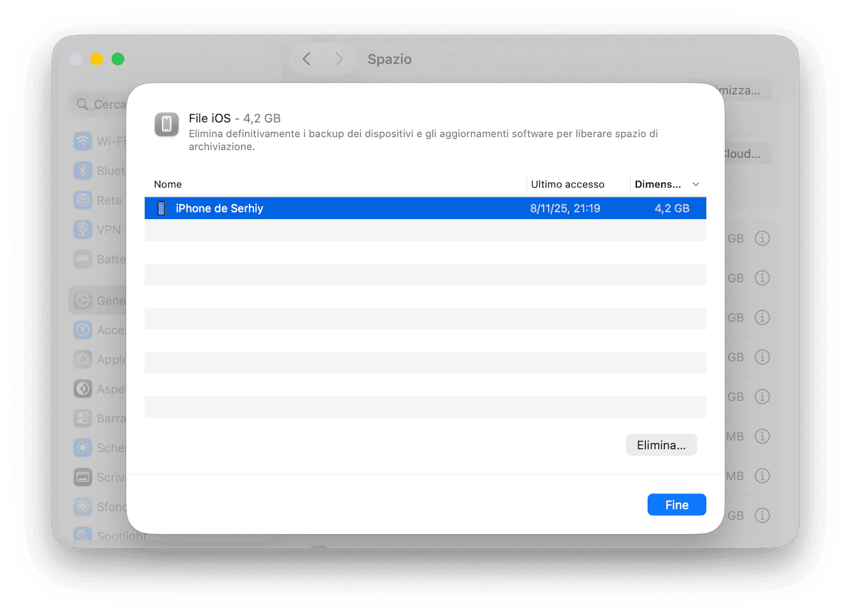Viewport: 851px width, 616px height.
Task: Click the iPhone icon in the selected row
Action: [x=161, y=208]
